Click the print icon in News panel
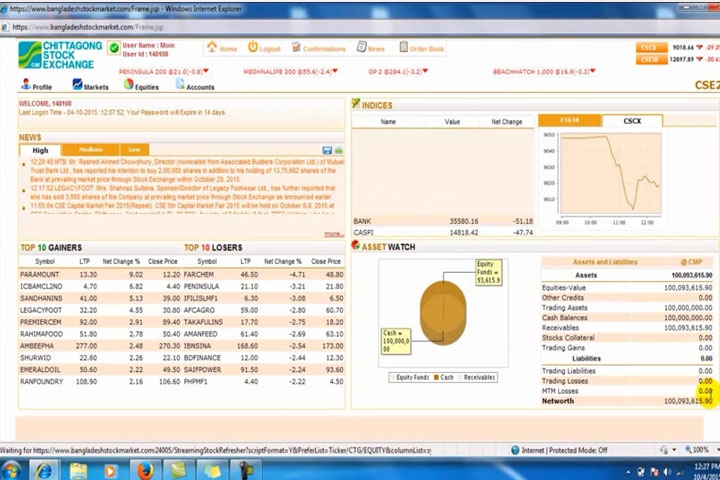720x480 pixels. point(338,150)
